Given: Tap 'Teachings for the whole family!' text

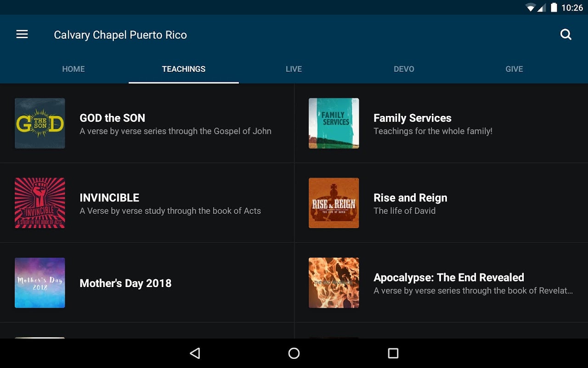Looking at the screenshot, I should click(433, 131).
